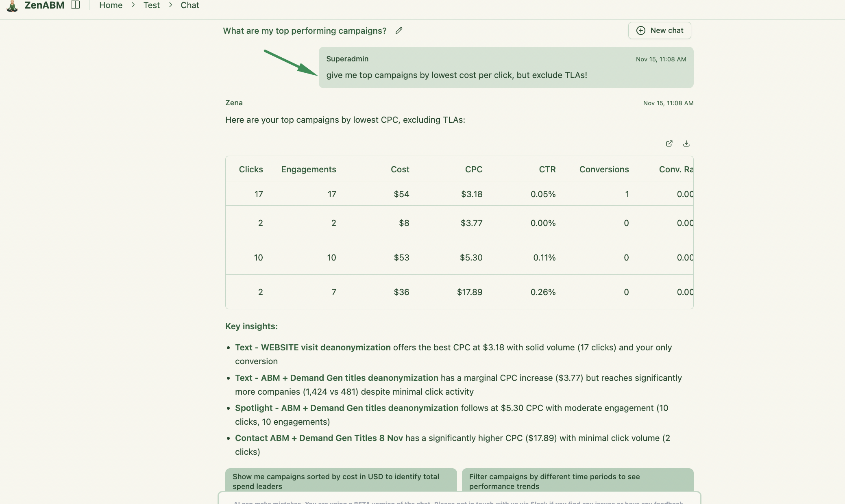Select the Chat breadcrumb tab

coord(190,5)
